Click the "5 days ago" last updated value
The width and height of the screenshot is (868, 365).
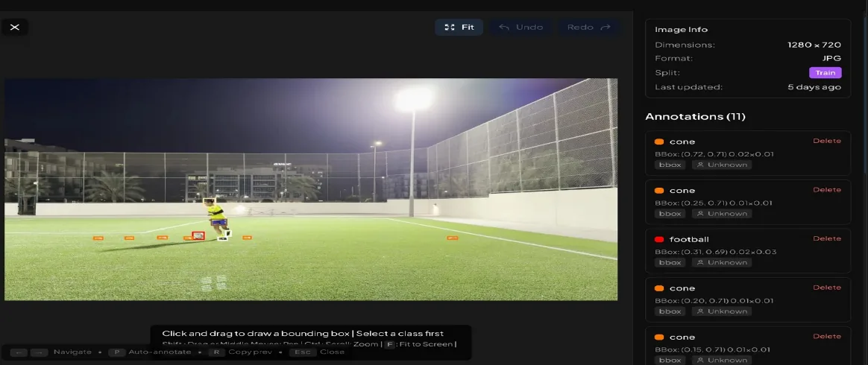tap(814, 87)
